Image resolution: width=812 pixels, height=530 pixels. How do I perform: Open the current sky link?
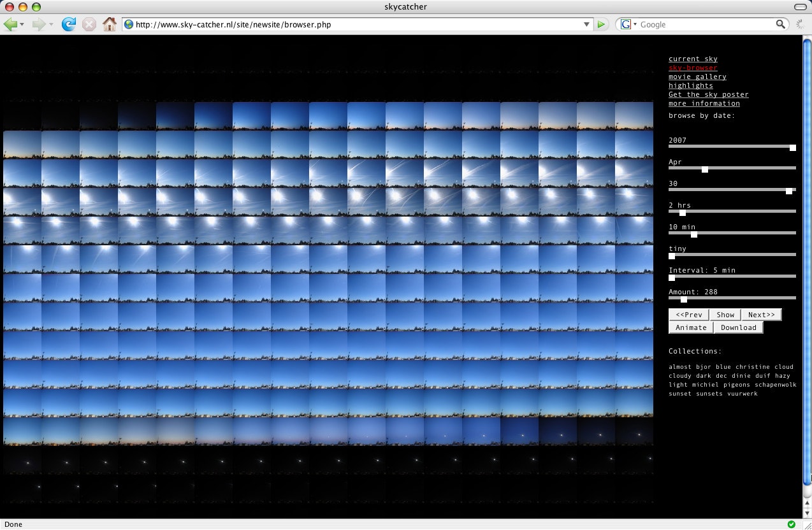pyautogui.click(x=693, y=59)
